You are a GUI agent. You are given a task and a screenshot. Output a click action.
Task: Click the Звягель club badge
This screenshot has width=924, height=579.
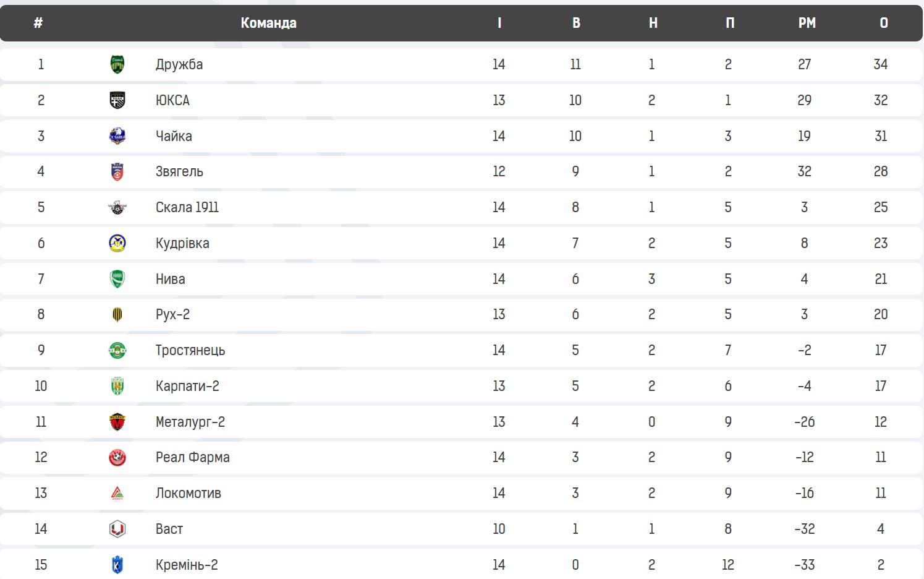pos(117,171)
